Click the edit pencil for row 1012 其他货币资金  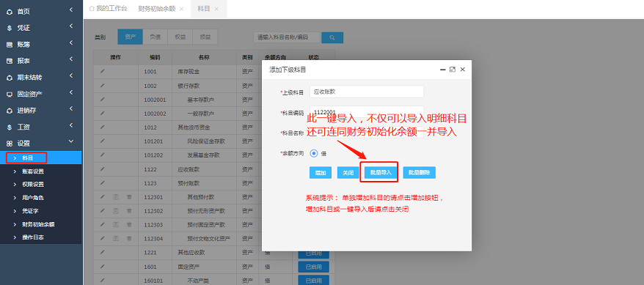102,127
